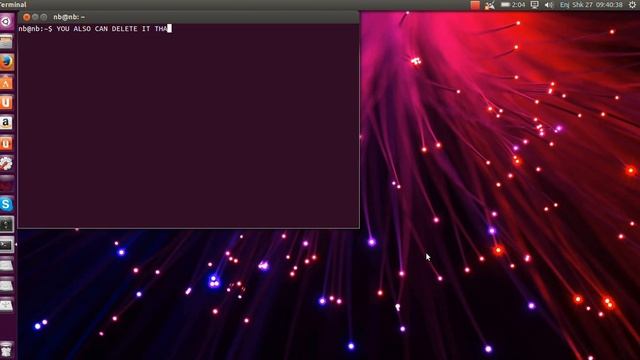Open Ubuntu One from the launcher
Screen dimensions: 640x360
(x=6, y=102)
